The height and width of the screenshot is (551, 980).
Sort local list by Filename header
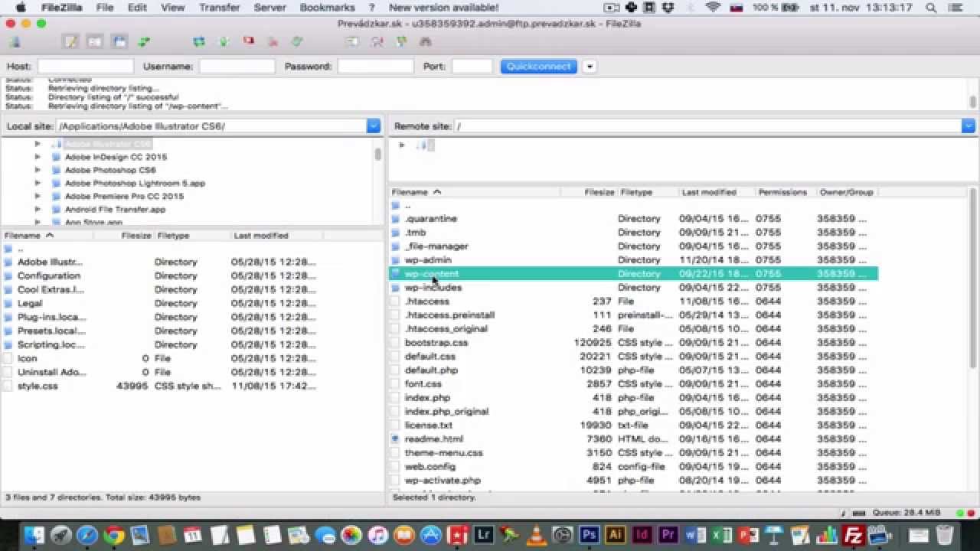click(47, 236)
